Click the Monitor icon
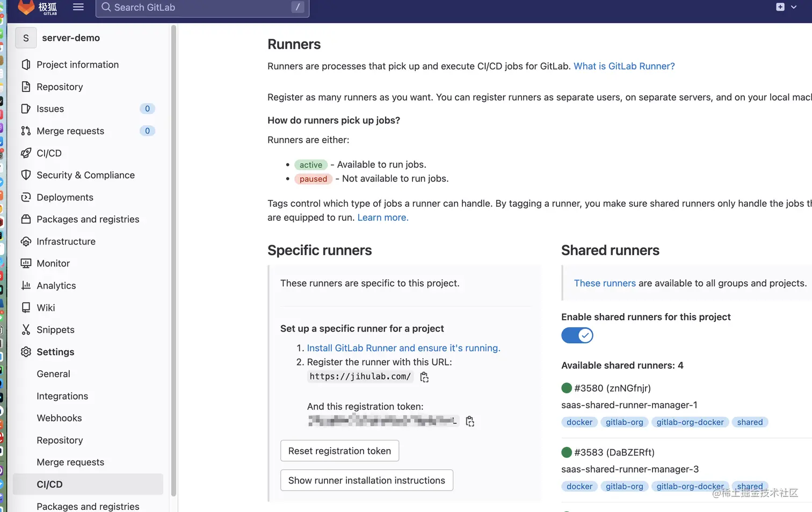 [x=26, y=263]
